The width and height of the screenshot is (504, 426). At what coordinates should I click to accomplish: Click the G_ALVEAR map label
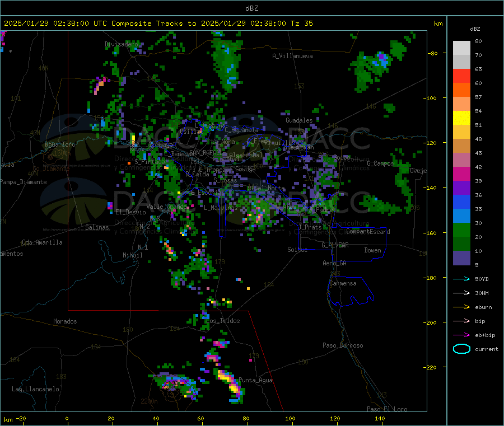(x=335, y=245)
